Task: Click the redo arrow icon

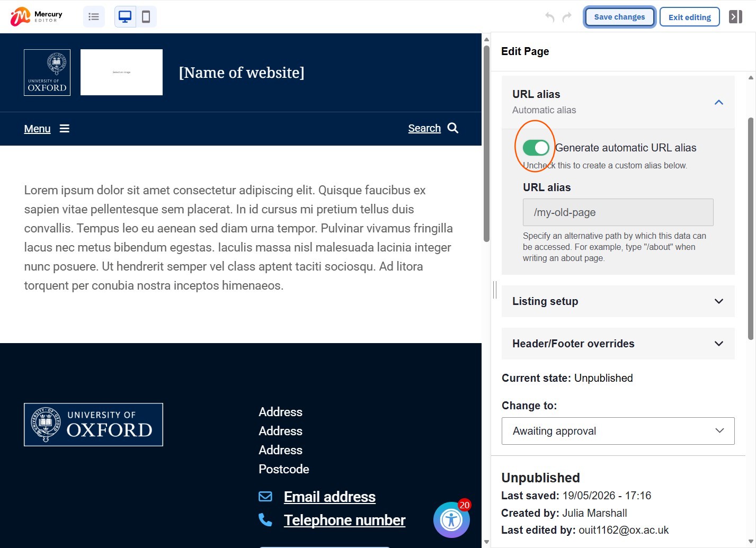Action: 567,17
